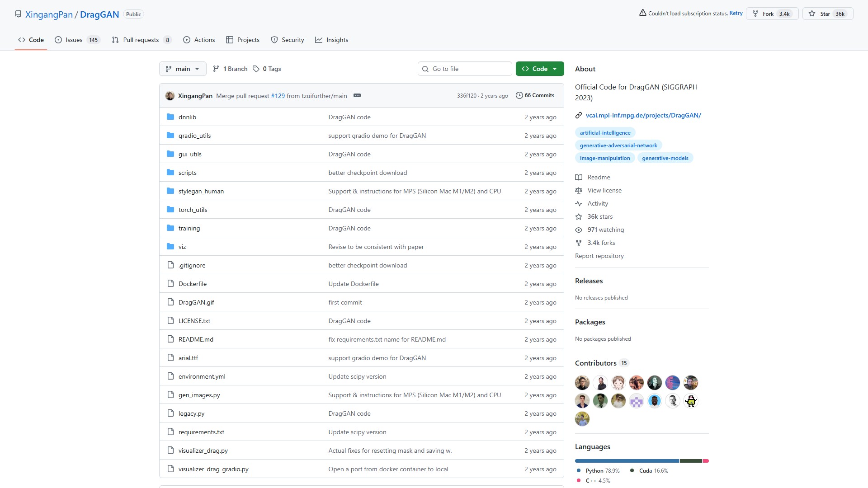Open the vcai.mpi-inf.mpg.de project link

(643, 115)
